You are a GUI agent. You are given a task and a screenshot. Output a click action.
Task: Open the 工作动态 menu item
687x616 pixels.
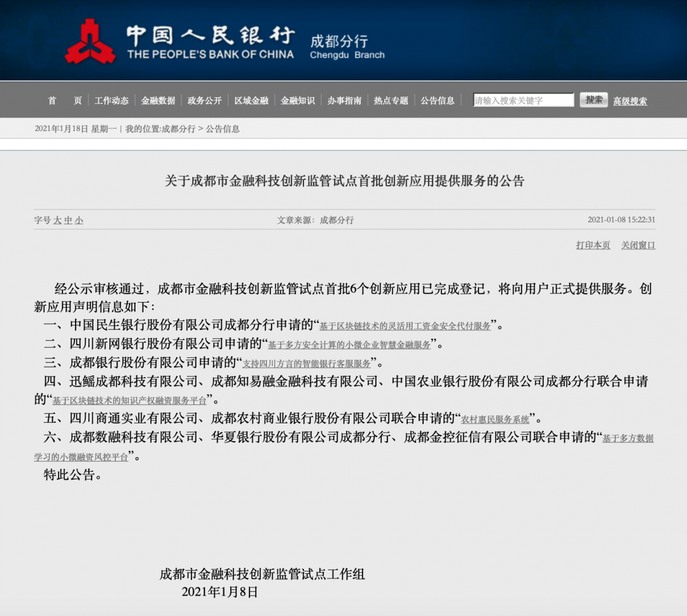pyautogui.click(x=111, y=100)
